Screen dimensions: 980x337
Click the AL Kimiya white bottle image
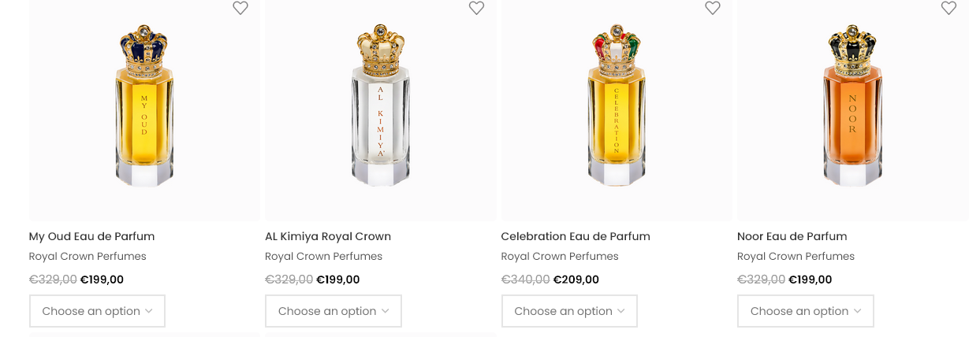click(381, 106)
